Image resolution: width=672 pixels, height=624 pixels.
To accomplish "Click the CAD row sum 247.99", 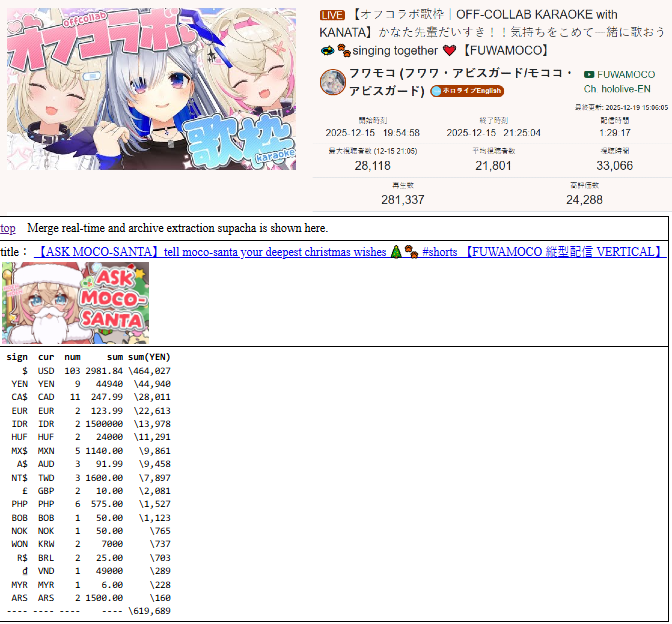I will click(x=107, y=397).
